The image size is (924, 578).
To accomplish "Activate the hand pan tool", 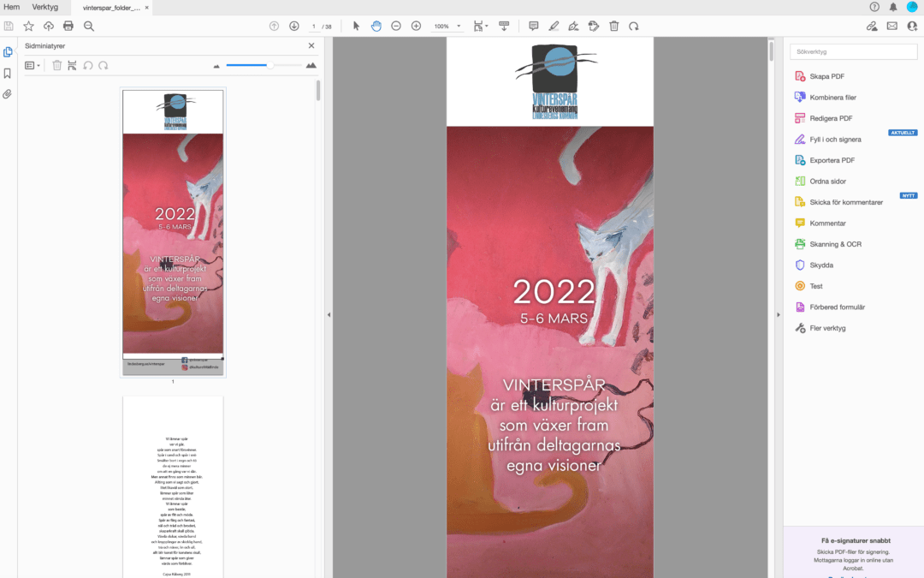I will pos(376,26).
